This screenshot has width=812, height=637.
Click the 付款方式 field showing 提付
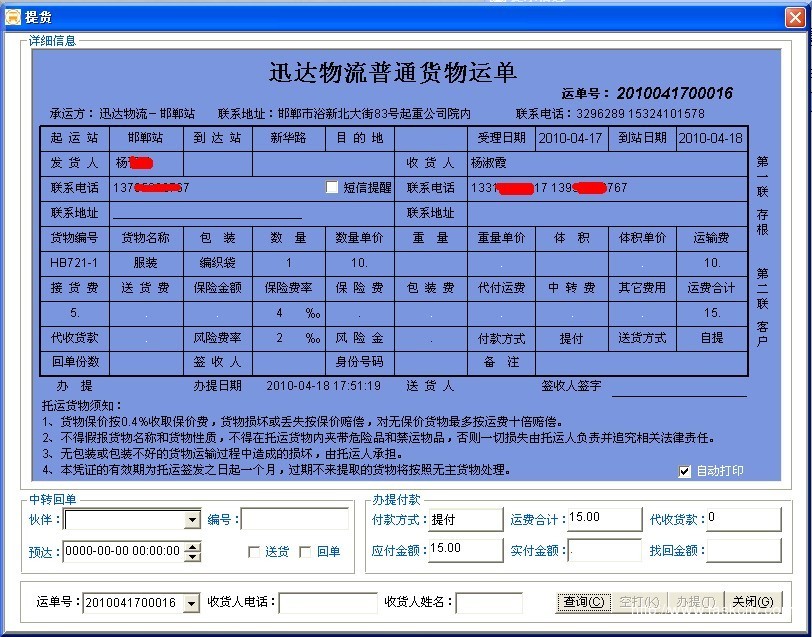[465, 520]
